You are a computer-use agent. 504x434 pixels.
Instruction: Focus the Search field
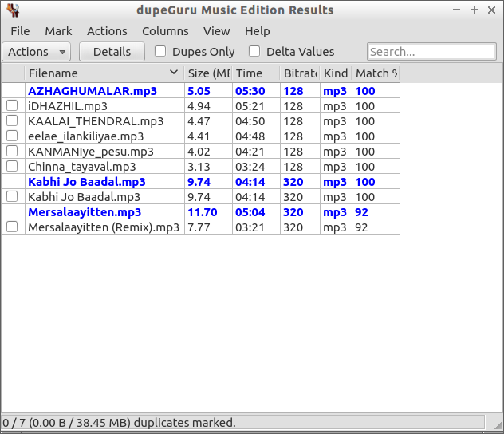click(x=431, y=51)
